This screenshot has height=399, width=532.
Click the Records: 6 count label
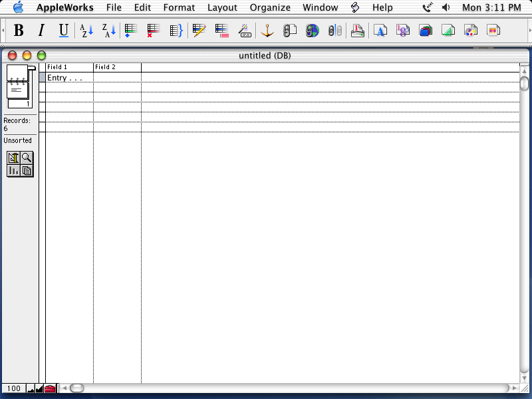tap(17, 124)
